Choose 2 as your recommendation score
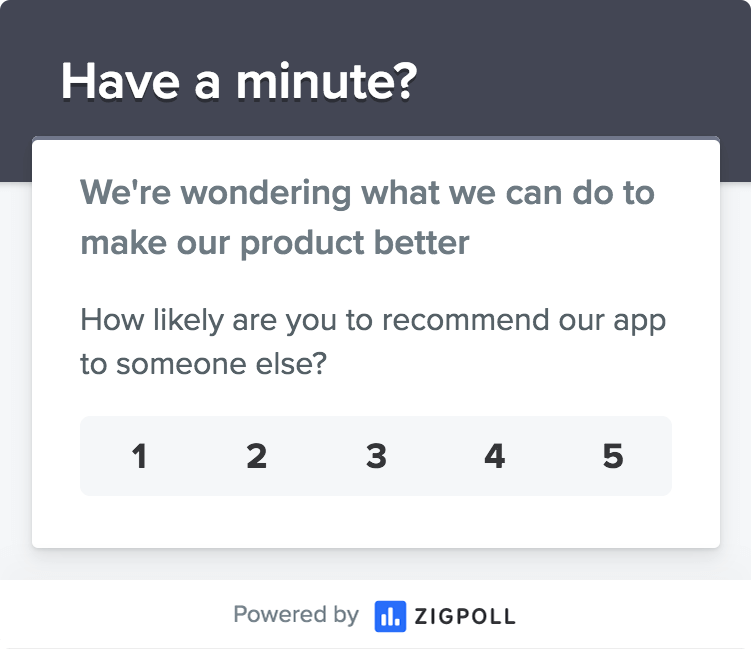 (257, 456)
